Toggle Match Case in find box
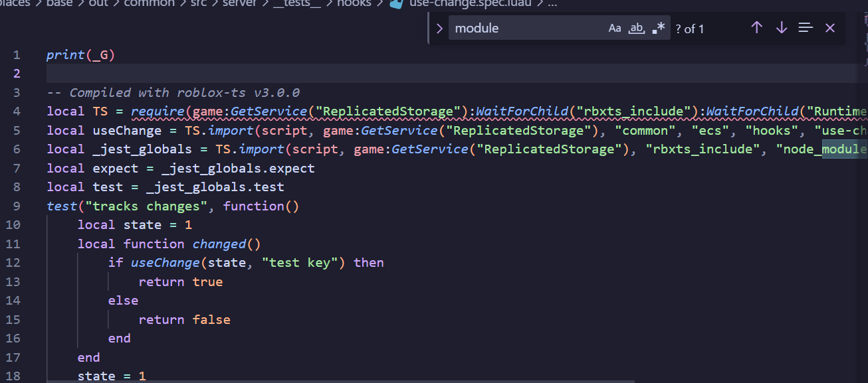This screenshot has height=383, width=868. [x=615, y=28]
